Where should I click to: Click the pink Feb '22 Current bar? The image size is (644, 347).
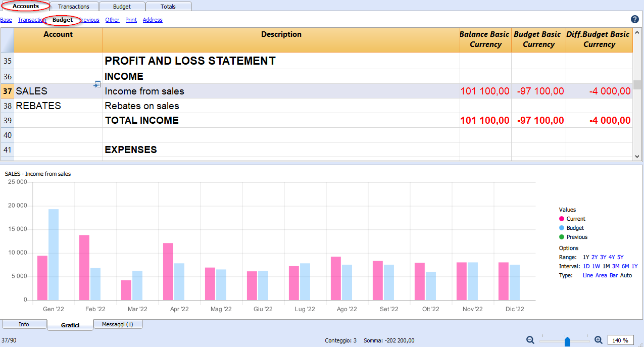click(x=84, y=267)
